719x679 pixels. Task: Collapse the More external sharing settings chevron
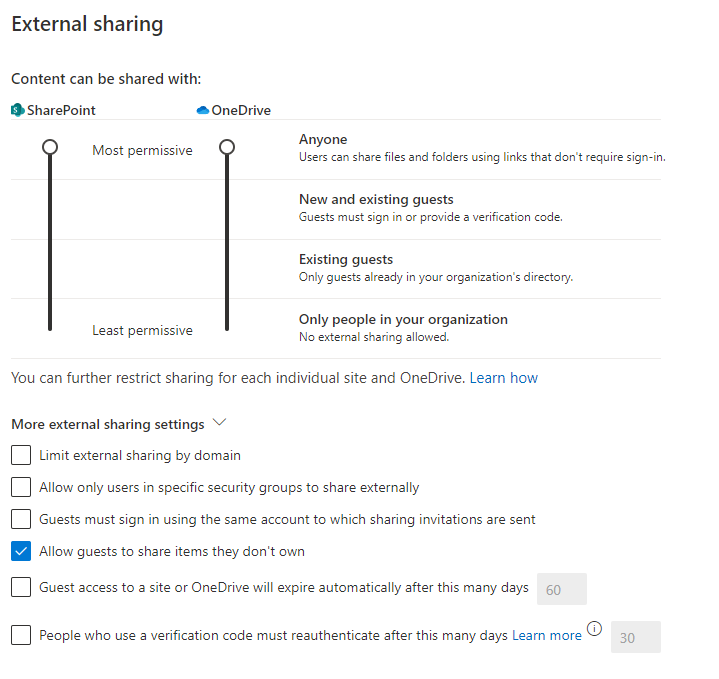click(220, 422)
